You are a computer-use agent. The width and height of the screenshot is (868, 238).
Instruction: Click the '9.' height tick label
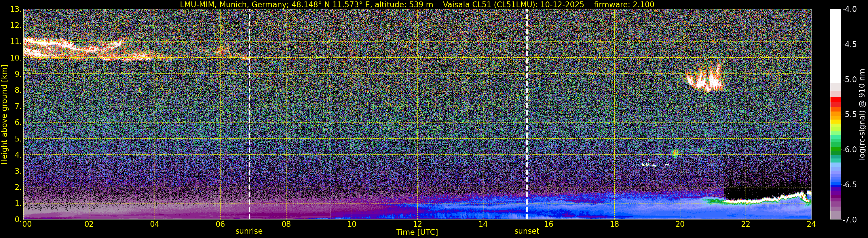[x=18, y=74]
